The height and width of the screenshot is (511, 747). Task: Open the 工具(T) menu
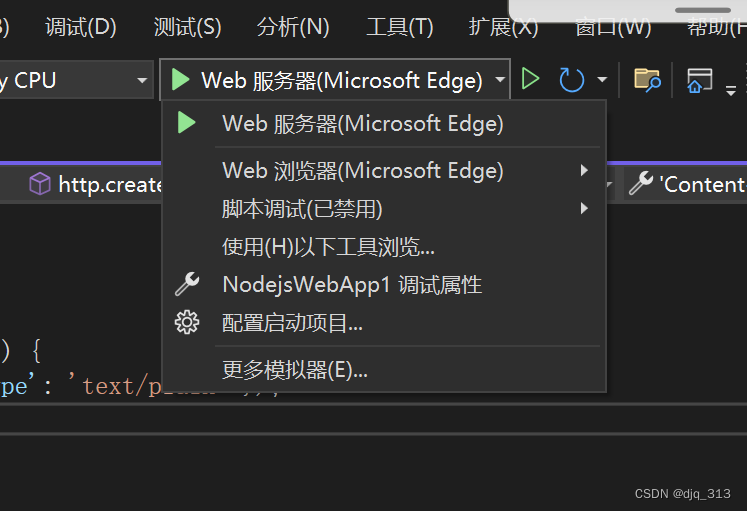(x=400, y=27)
